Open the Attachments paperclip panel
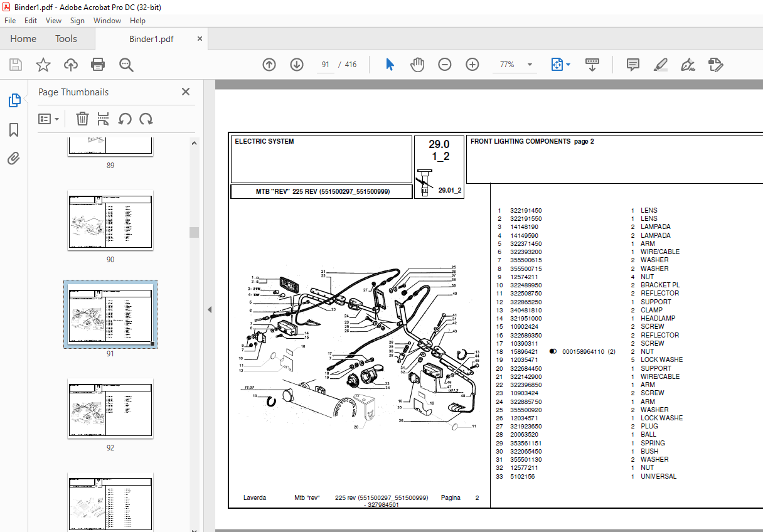Image resolution: width=763 pixels, height=532 pixels. [14, 159]
